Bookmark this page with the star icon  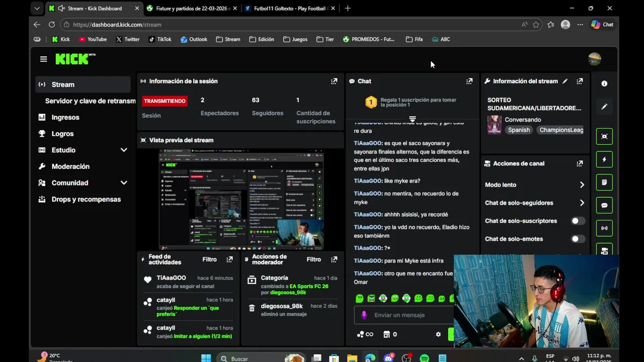[536, 25]
